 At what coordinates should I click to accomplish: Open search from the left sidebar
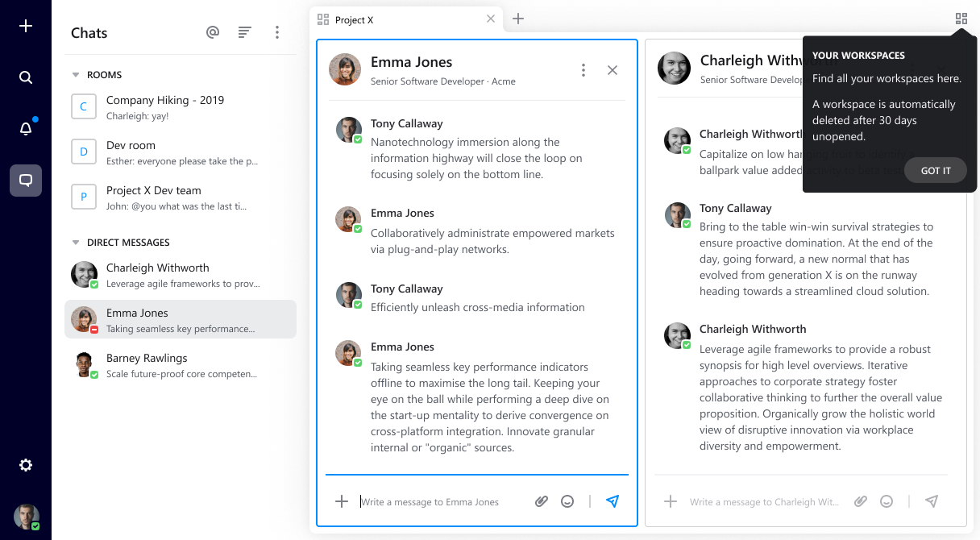pyautogui.click(x=26, y=77)
